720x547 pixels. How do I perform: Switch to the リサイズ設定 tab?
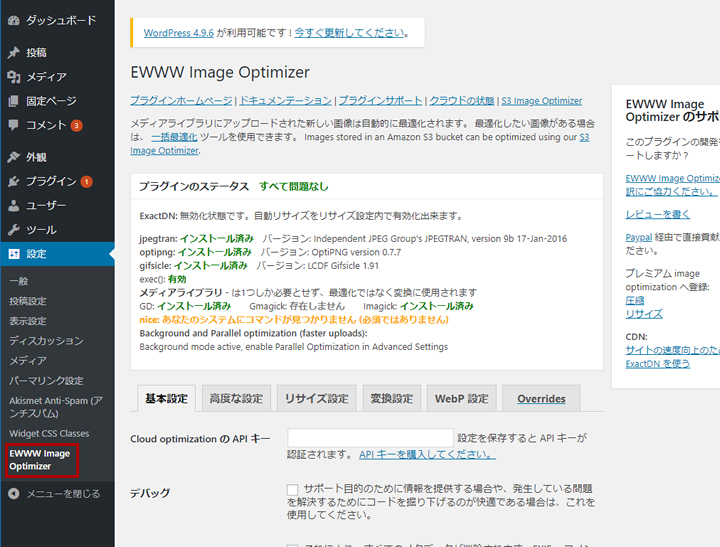[x=317, y=399]
